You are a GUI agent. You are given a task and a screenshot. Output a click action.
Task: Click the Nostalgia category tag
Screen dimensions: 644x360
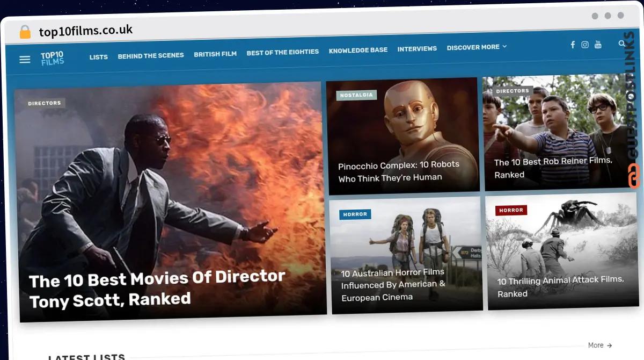click(356, 95)
